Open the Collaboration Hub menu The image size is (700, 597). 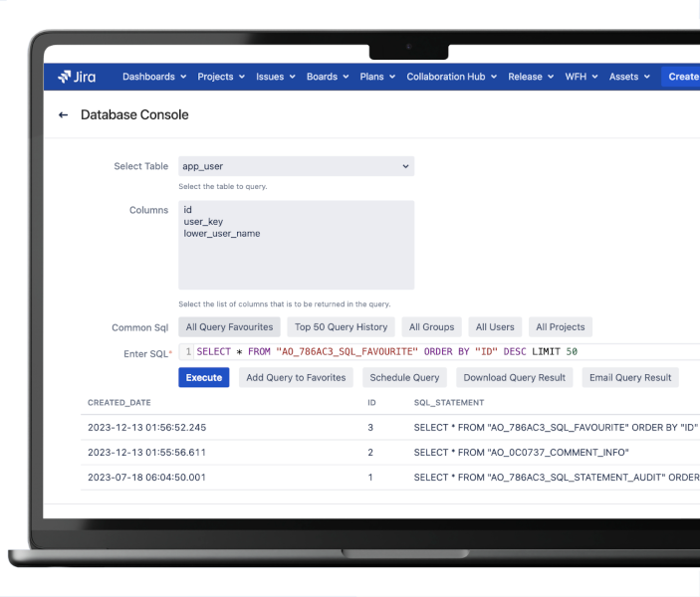(452, 77)
